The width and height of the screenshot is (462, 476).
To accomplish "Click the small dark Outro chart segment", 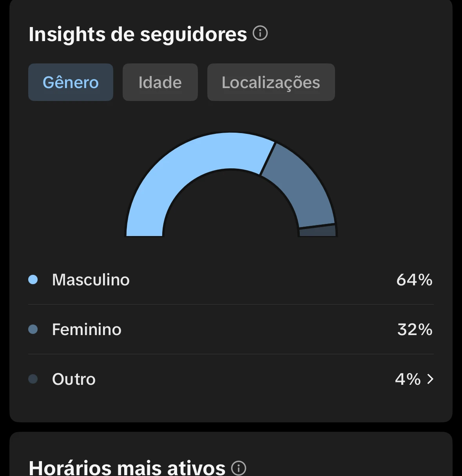I will (x=318, y=231).
